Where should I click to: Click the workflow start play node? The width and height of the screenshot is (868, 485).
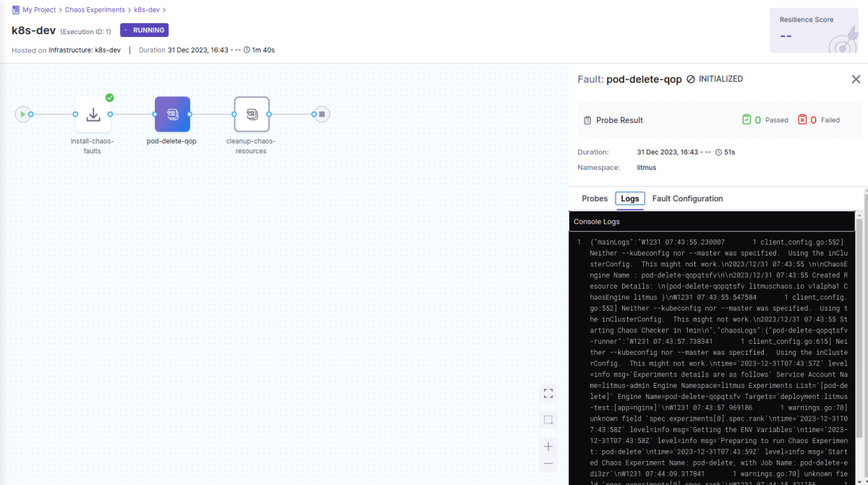(23, 114)
